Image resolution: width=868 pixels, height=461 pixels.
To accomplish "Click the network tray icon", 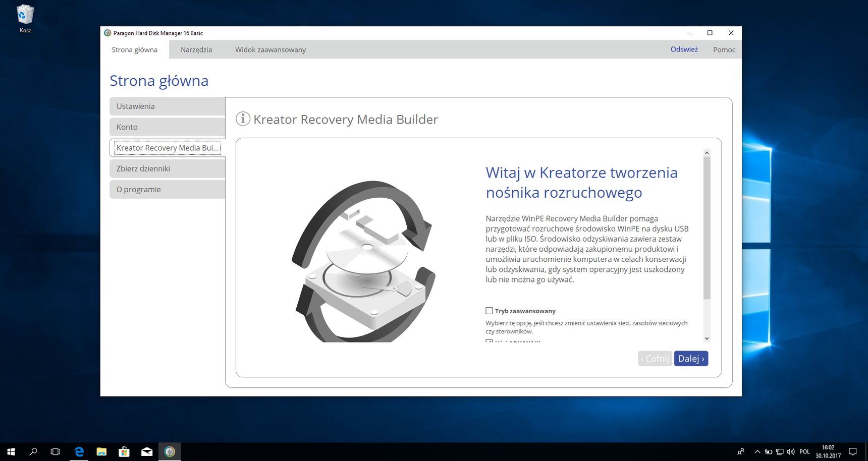I will click(x=780, y=452).
